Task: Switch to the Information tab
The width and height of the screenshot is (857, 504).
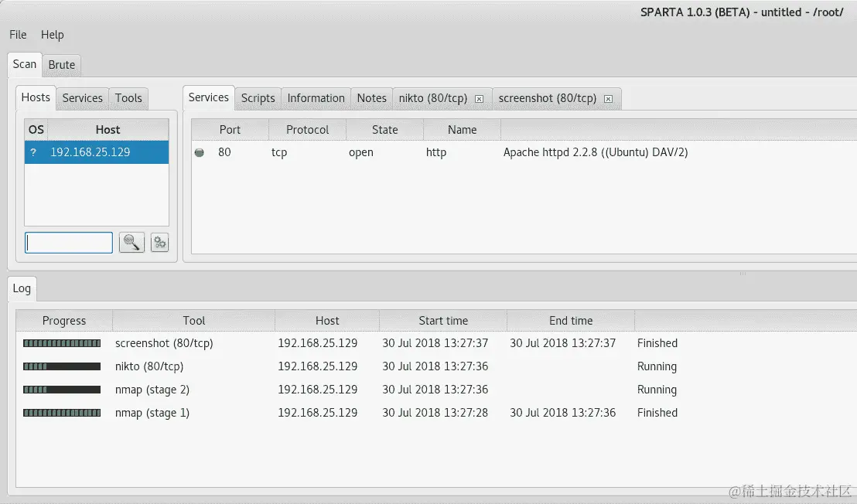Action: pyautogui.click(x=316, y=98)
